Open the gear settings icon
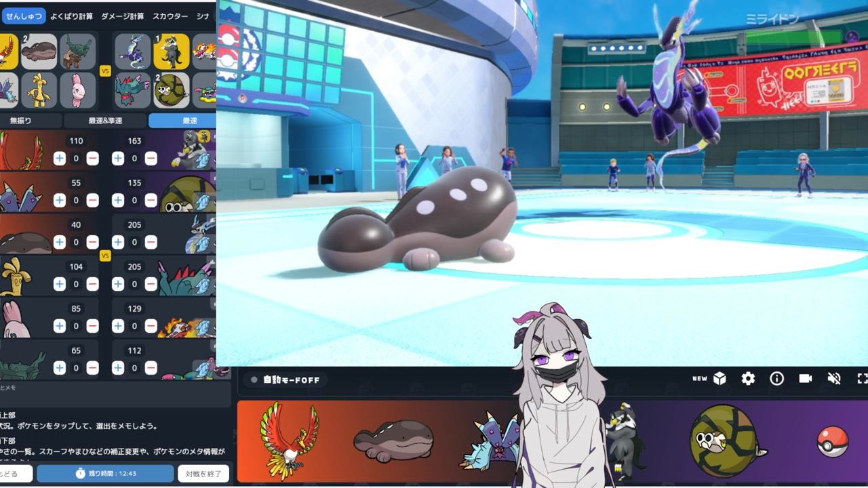 click(x=748, y=379)
